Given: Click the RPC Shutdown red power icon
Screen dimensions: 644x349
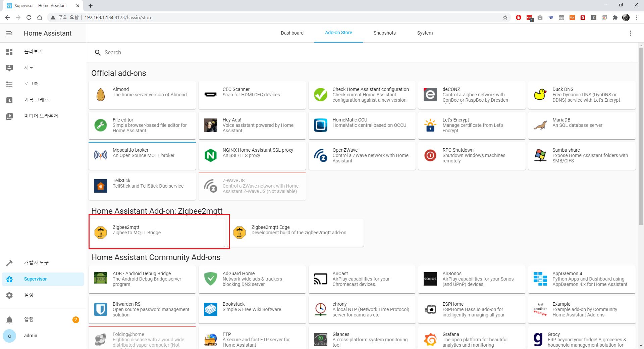Looking at the screenshot, I should click(x=430, y=155).
